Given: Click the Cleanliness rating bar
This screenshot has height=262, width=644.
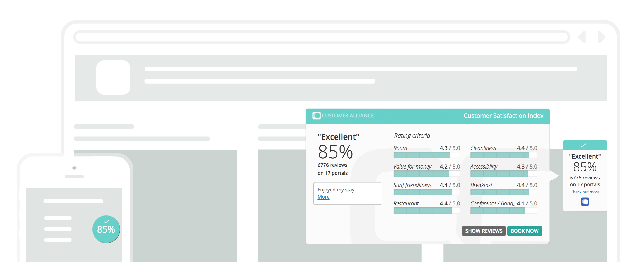Looking at the screenshot, I should [x=504, y=155].
